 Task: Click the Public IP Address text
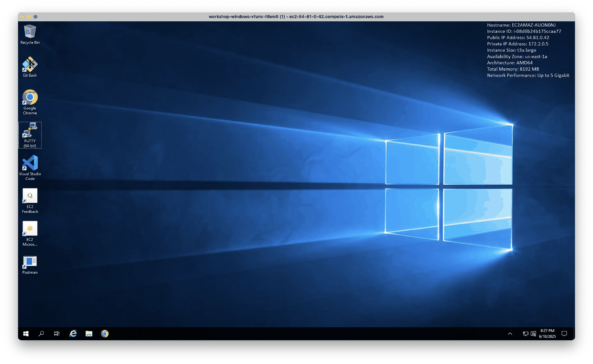click(518, 38)
